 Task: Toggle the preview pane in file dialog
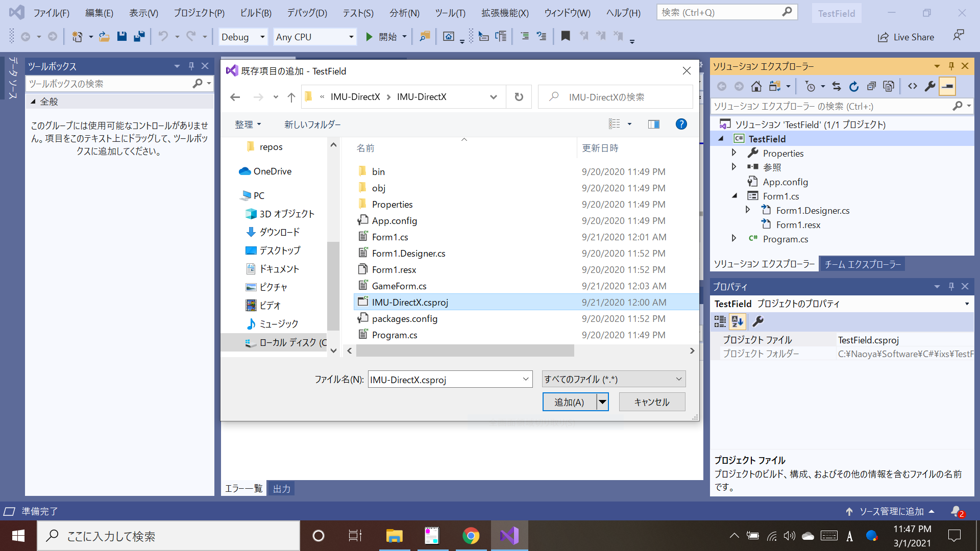(x=653, y=124)
